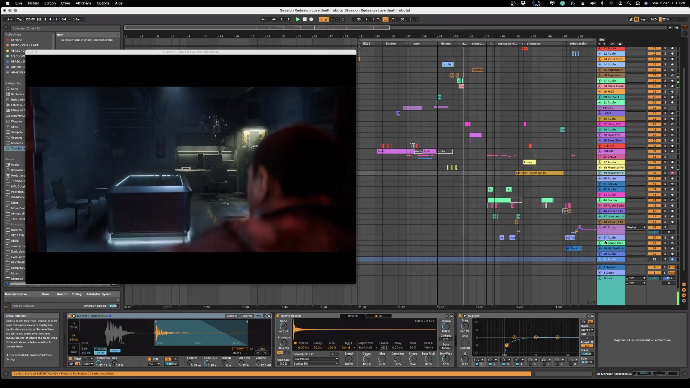The height and width of the screenshot is (388, 690).
Task: Open the reverb device's upper bottom-row dropdown
Action: pyautogui.click(x=316, y=359)
